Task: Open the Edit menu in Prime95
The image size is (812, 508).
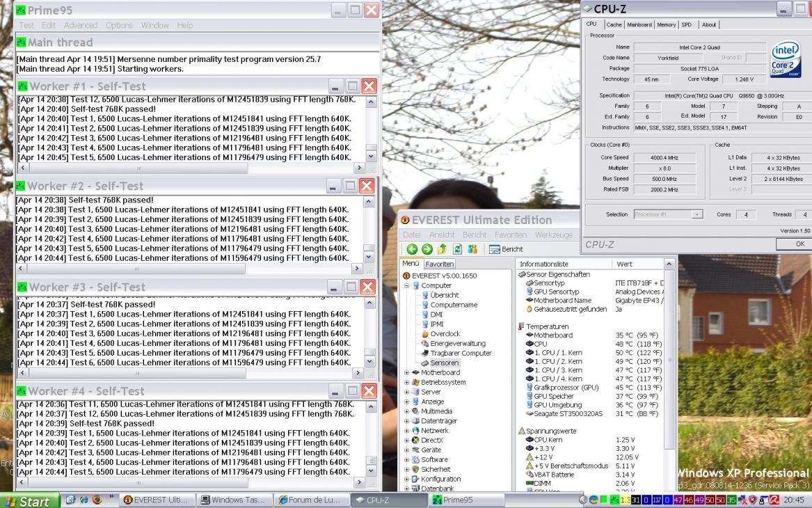Action: pyautogui.click(x=49, y=25)
